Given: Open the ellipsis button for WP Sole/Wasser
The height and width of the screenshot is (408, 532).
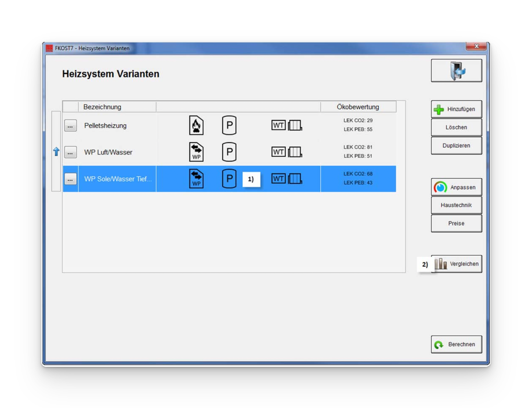Looking at the screenshot, I should click(x=70, y=179).
